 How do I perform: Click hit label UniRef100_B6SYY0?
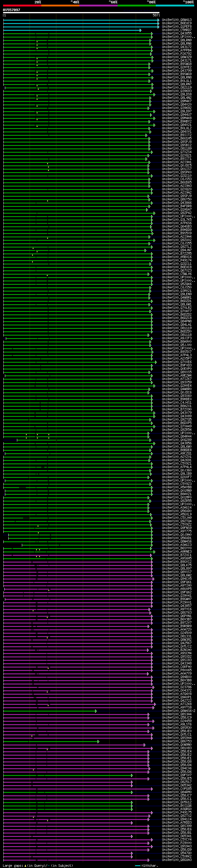tap(177, 548)
